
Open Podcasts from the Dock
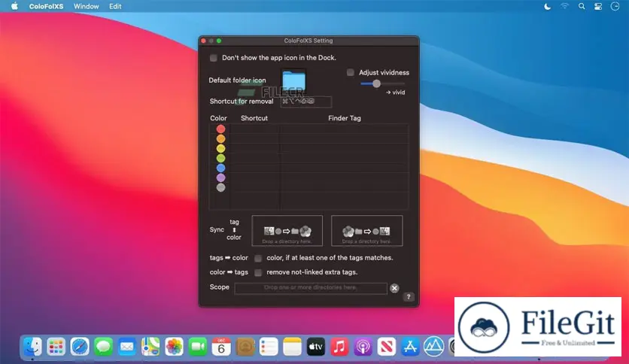(363, 347)
